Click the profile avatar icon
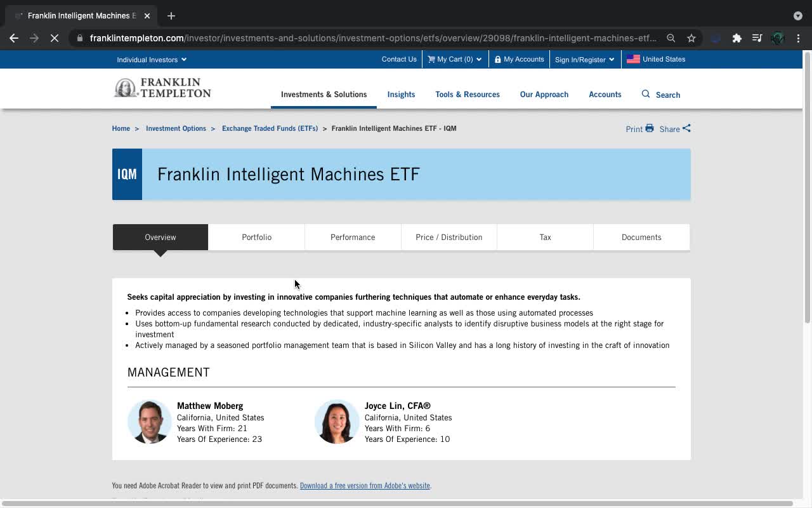 click(778, 38)
